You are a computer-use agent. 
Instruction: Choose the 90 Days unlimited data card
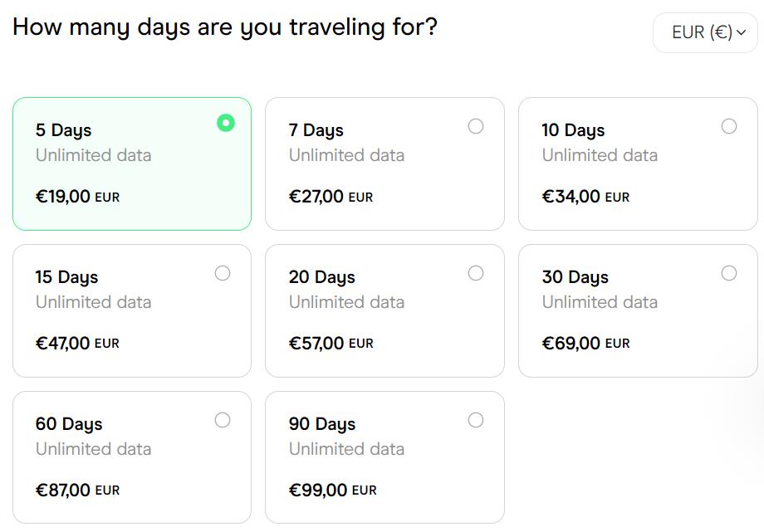tap(384, 456)
